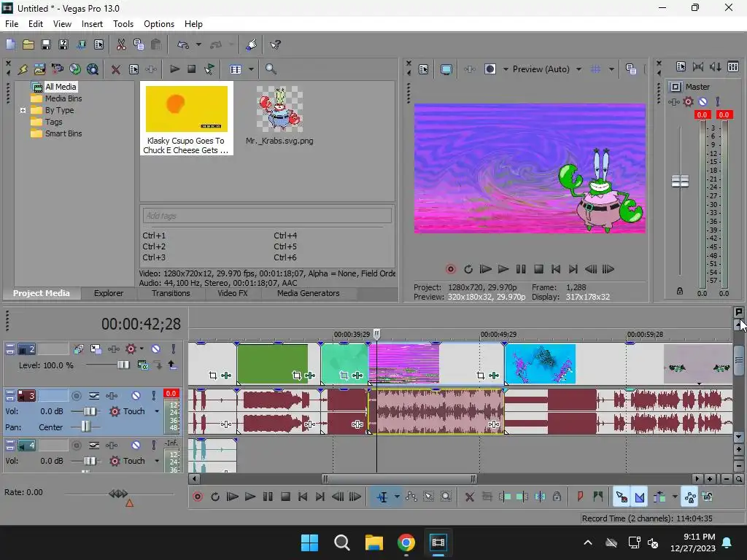
Task: Click the What's This help icon
Action: (275, 44)
